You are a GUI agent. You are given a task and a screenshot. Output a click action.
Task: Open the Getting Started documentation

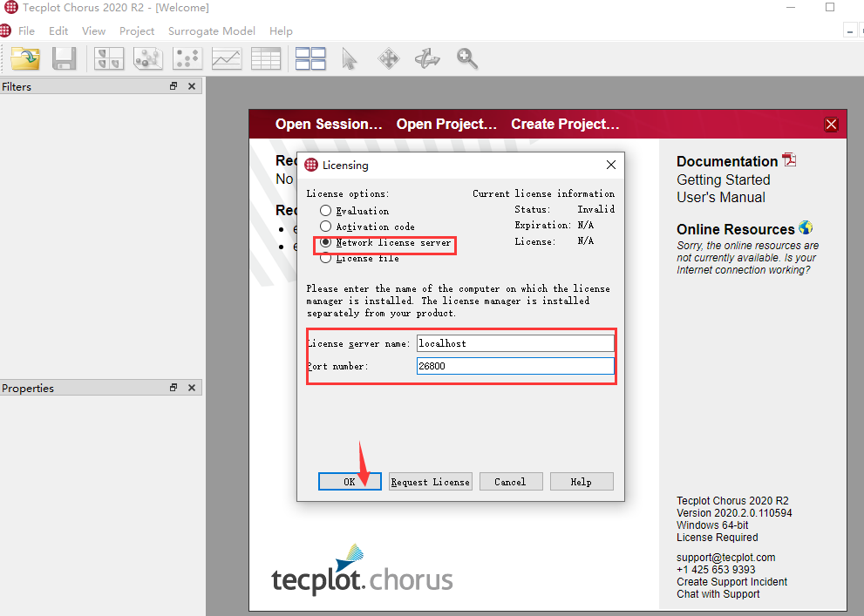tap(724, 180)
